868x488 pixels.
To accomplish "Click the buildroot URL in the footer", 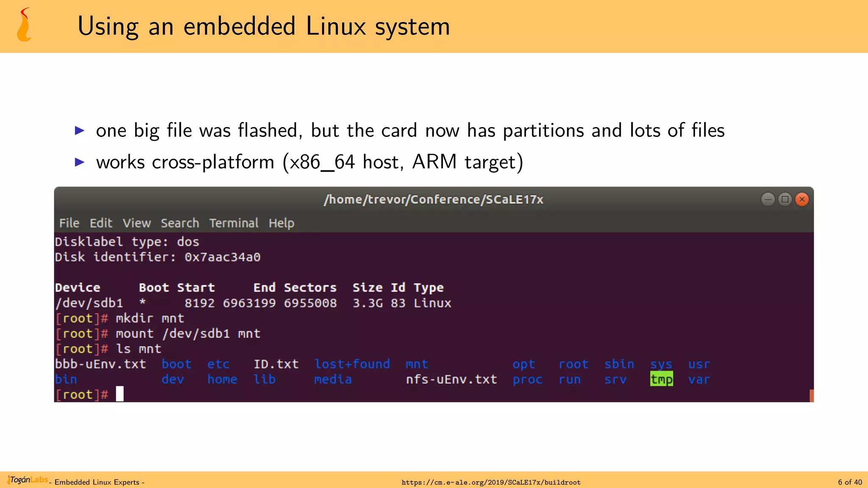I will (491, 482).
